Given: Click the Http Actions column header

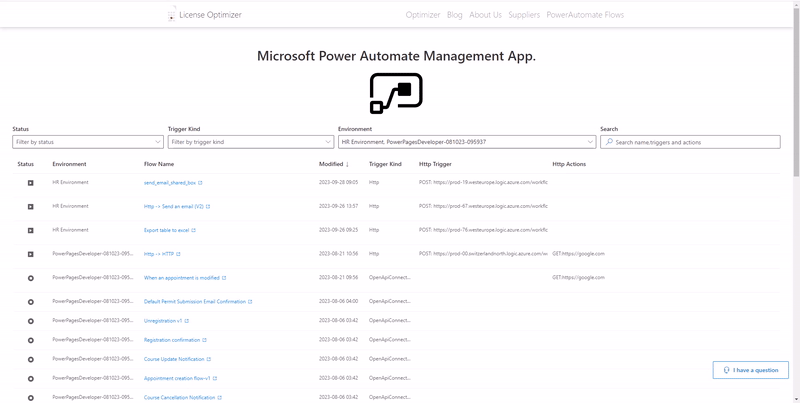Looking at the screenshot, I should [x=569, y=164].
